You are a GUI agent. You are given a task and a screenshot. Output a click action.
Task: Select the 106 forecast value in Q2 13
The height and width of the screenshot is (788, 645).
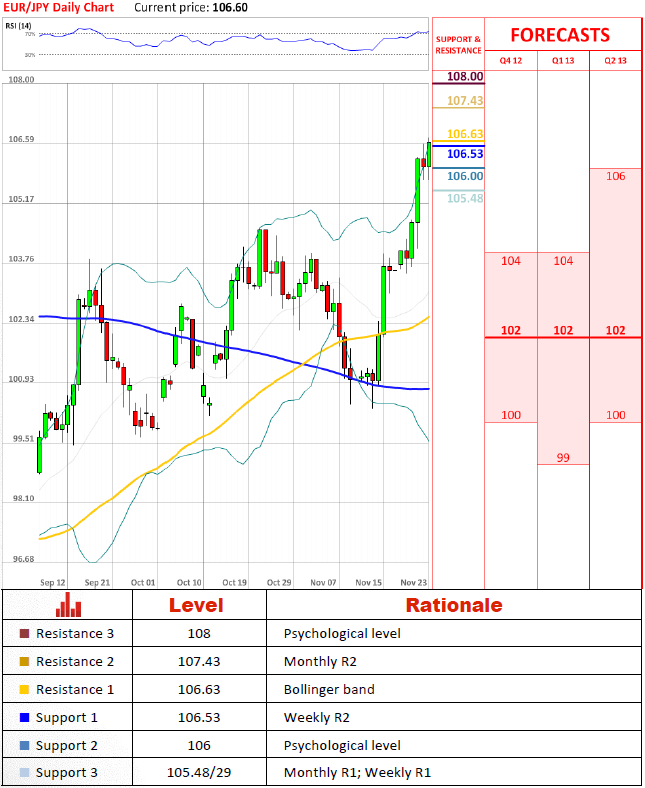(615, 176)
